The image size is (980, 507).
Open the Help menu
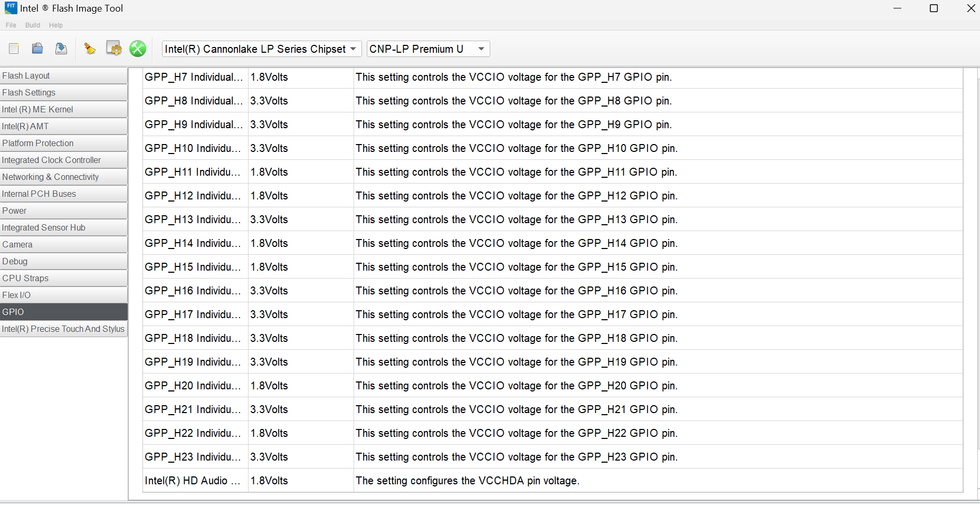pyautogui.click(x=56, y=25)
